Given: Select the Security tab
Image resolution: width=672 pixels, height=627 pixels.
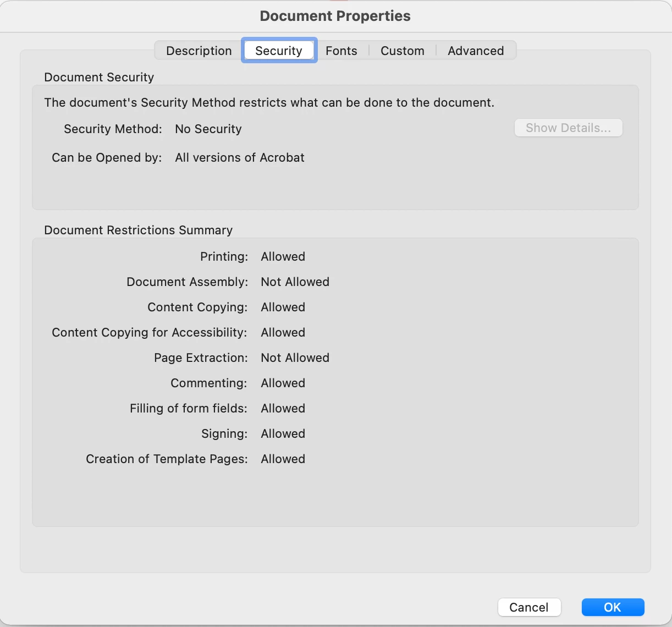Looking at the screenshot, I should click(x=279, y=51).
